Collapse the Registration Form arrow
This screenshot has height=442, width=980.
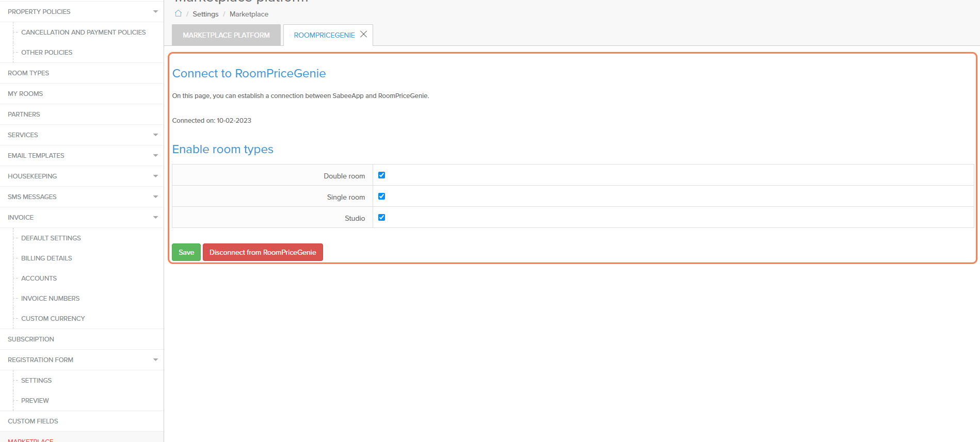pyautogui.click(x=155, y=359)
